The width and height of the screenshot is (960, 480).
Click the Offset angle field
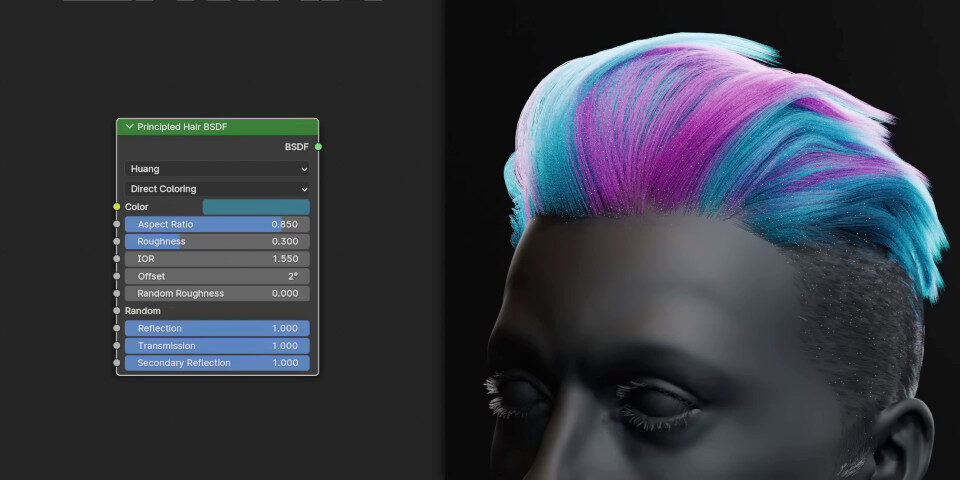pyautogui.click(x=217, y=276)
